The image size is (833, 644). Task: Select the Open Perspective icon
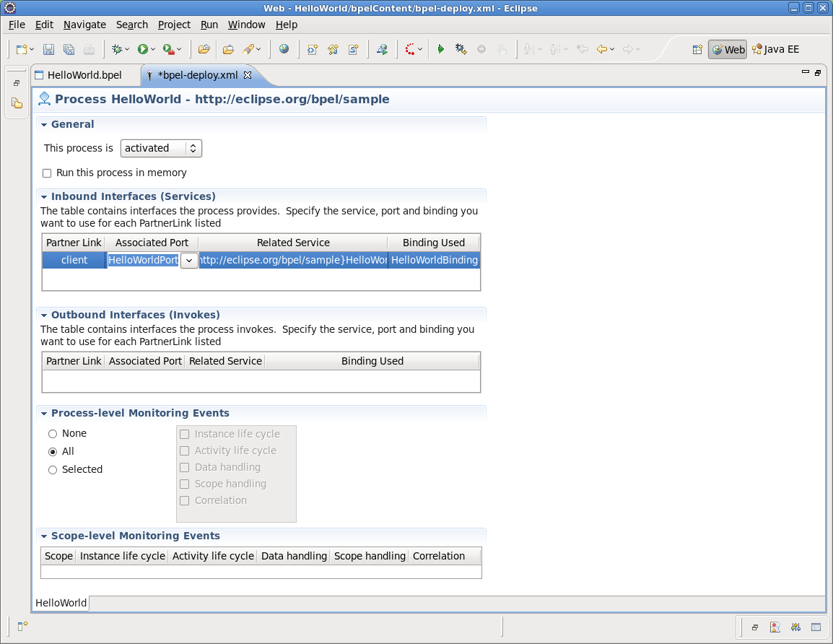pos(697,49)
